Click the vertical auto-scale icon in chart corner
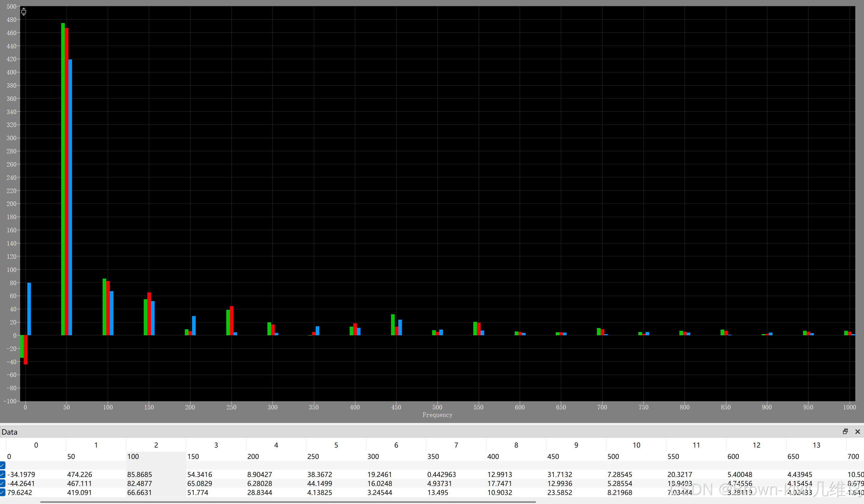 point(24,12)
